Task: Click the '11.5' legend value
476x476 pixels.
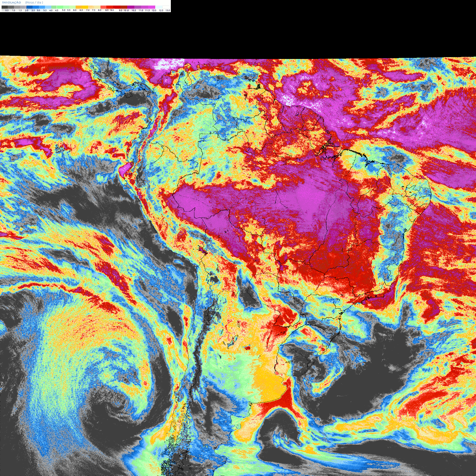Action: click(147, 10)
